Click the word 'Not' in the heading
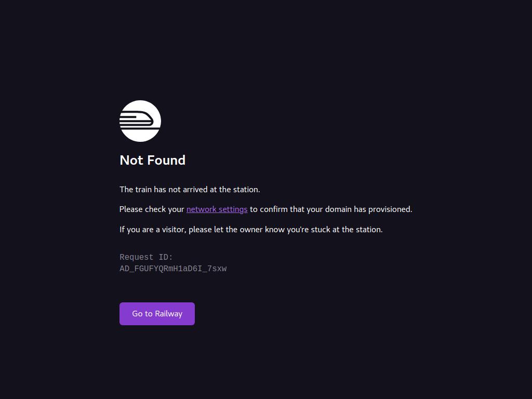This screenshot has width=532, height=399. 131,160
